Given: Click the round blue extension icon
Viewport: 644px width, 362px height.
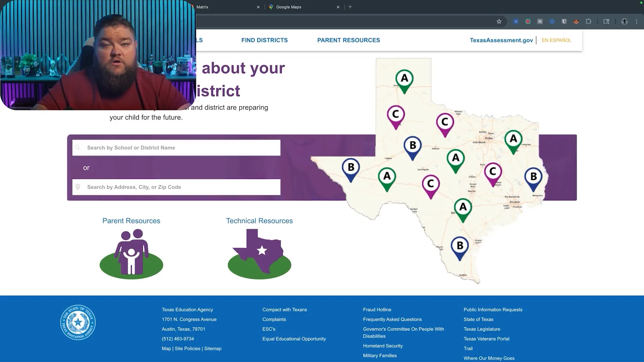Looking at the screenshot, I should tap(552, 21).
